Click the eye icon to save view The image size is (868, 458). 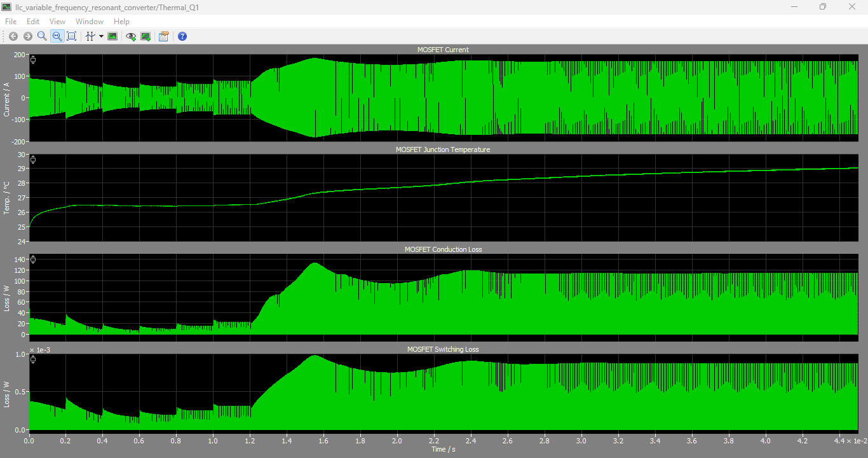pos(131,36)
